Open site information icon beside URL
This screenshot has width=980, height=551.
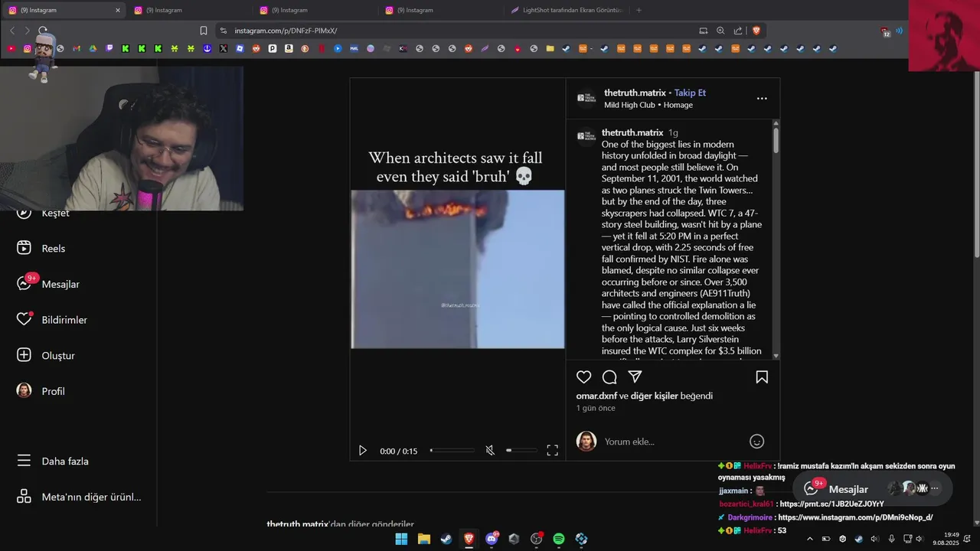click(x=224, y=31)
